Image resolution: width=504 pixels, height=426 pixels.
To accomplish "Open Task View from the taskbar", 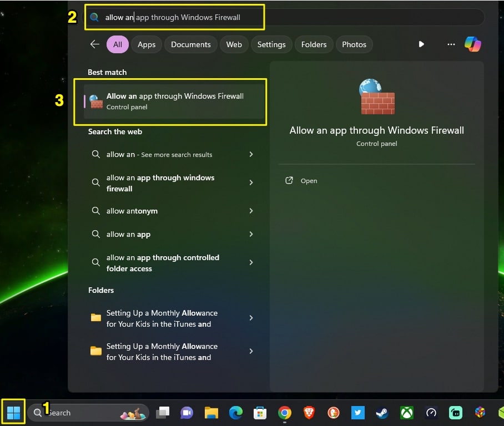I will 163,413.
